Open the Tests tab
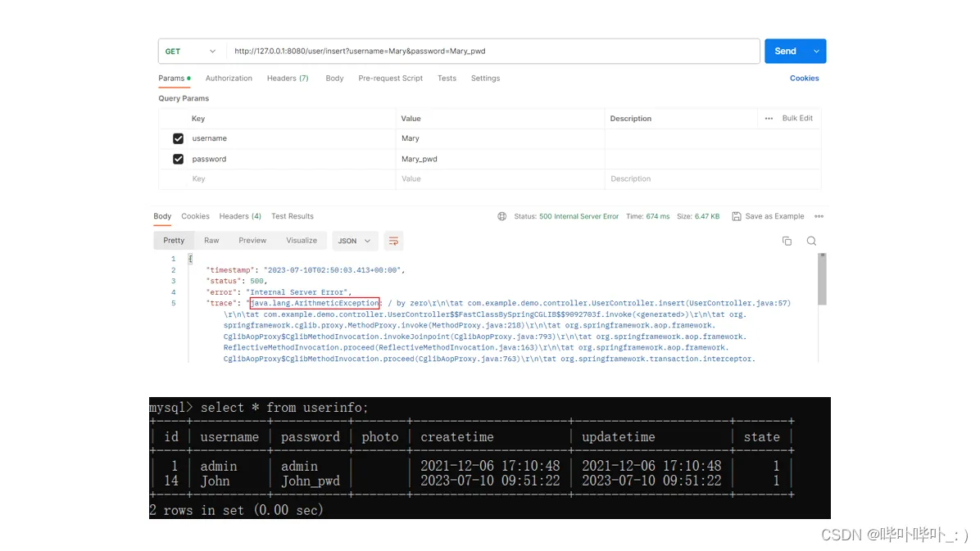The width and height of the screenshot is (980, 551). (447, 78)
